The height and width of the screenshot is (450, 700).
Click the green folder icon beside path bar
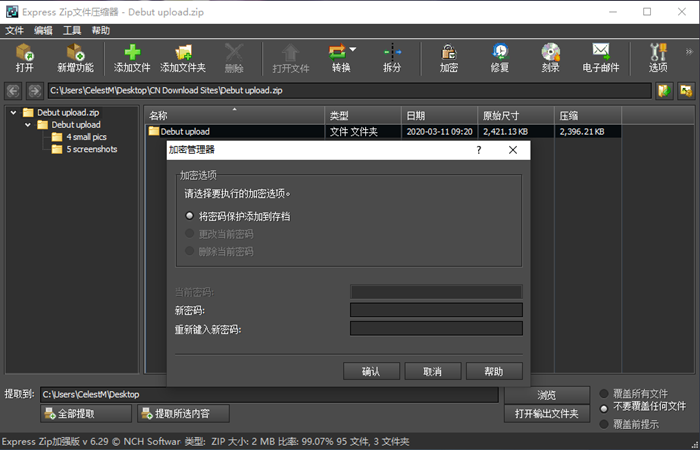coord(664,91)
